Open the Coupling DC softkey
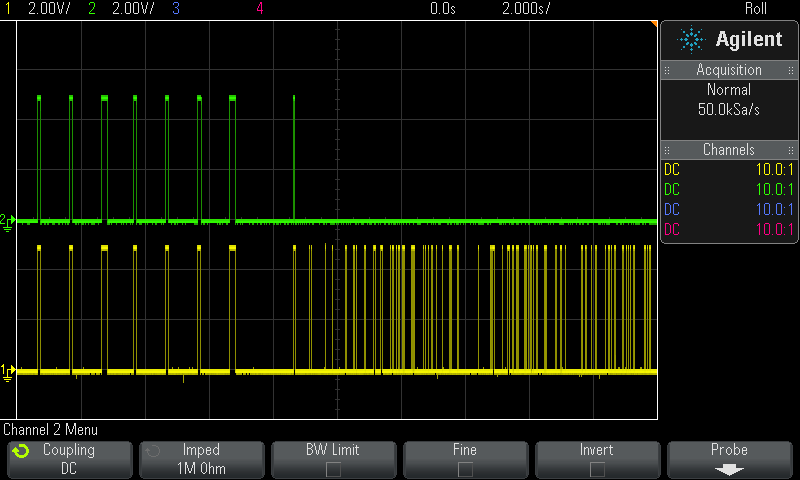The image size is (800, 480). point(70,460)
